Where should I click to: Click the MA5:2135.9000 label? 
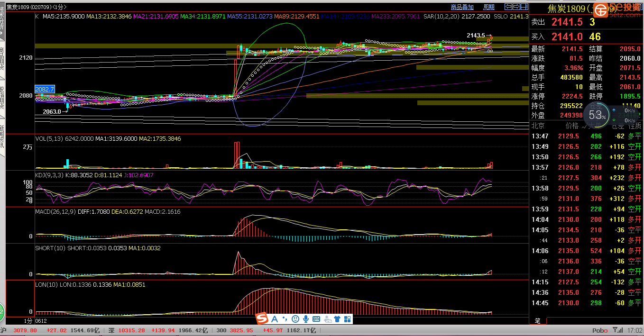(x=64, y=16)
